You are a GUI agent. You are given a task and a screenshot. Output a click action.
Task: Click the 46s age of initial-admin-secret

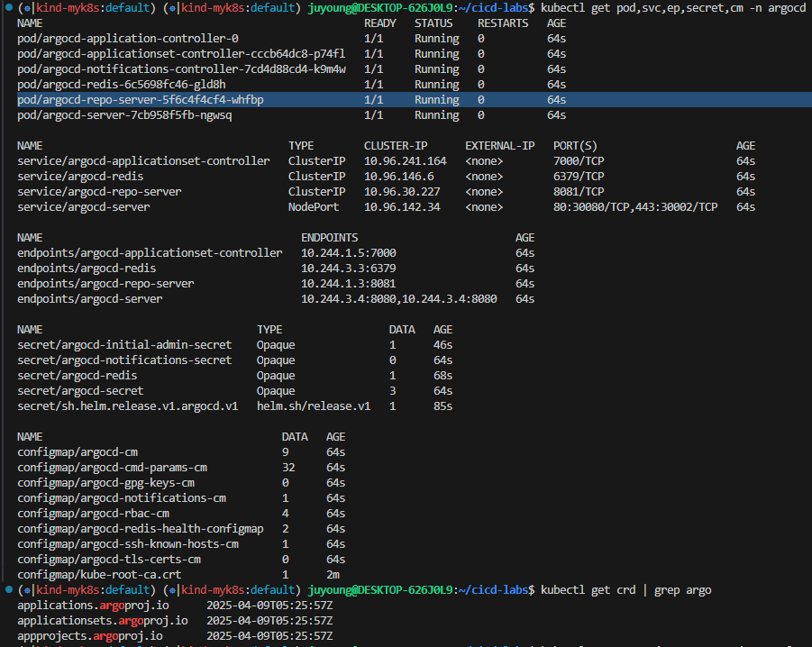coord(442,345)
